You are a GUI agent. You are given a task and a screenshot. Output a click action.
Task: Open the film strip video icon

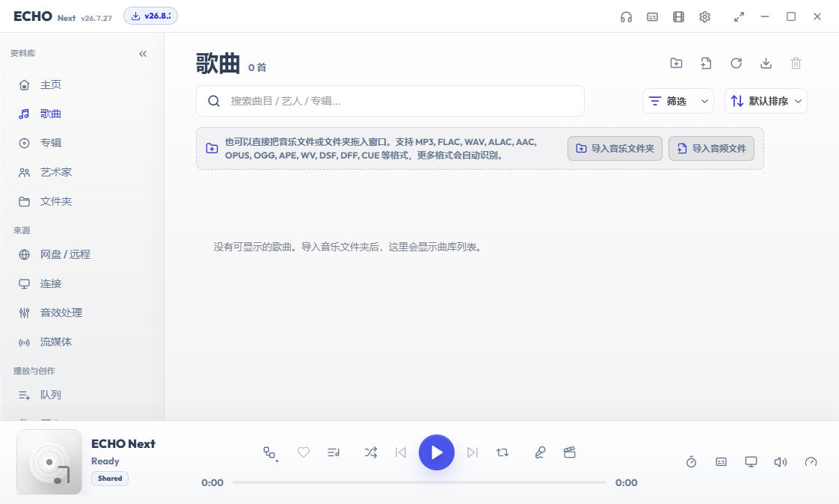pos(678,17)
